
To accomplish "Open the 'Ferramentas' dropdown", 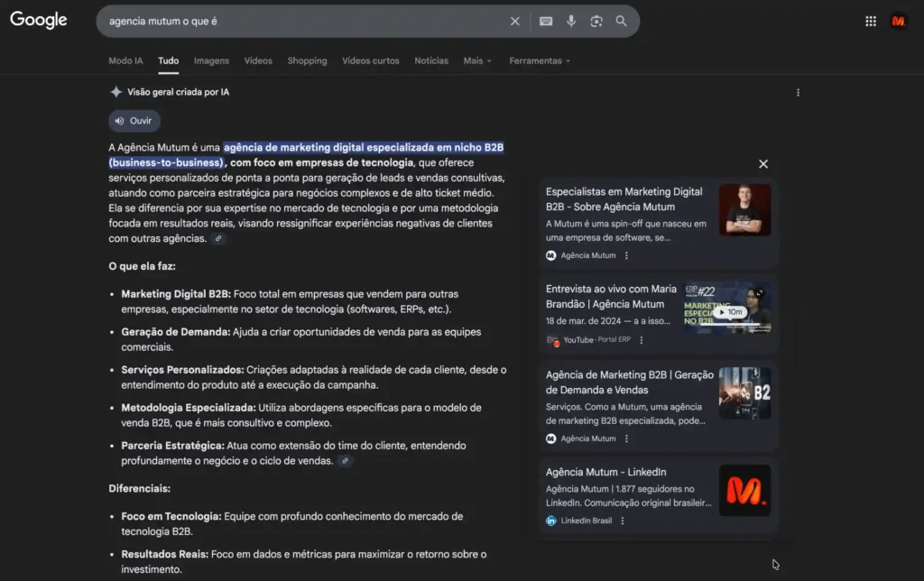I will (539, 60).
